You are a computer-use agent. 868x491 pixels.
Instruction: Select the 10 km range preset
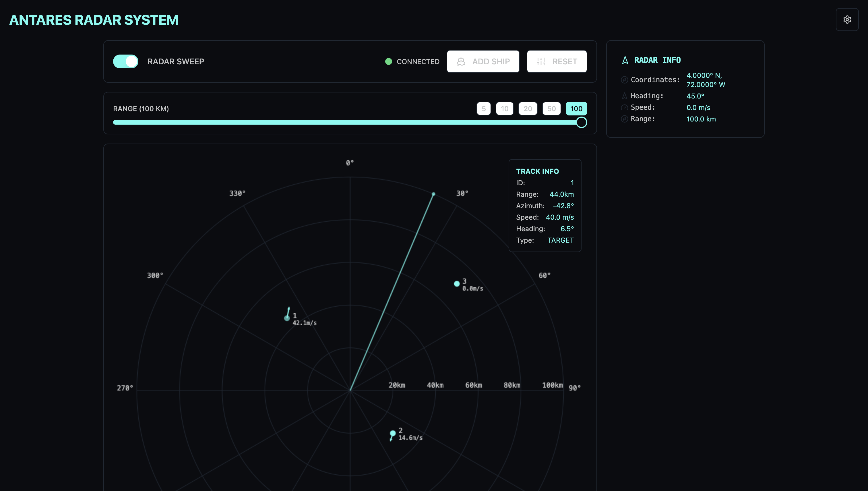pos(504,109)
